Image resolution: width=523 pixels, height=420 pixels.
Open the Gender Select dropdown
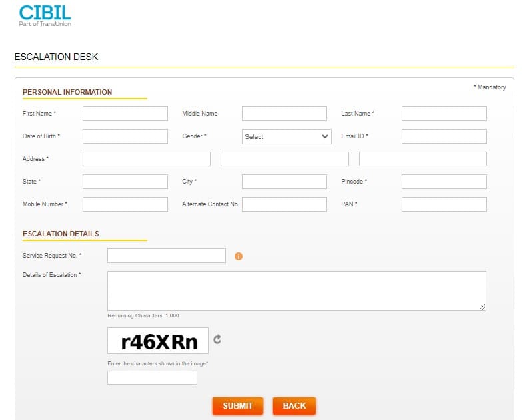point(286,136)
